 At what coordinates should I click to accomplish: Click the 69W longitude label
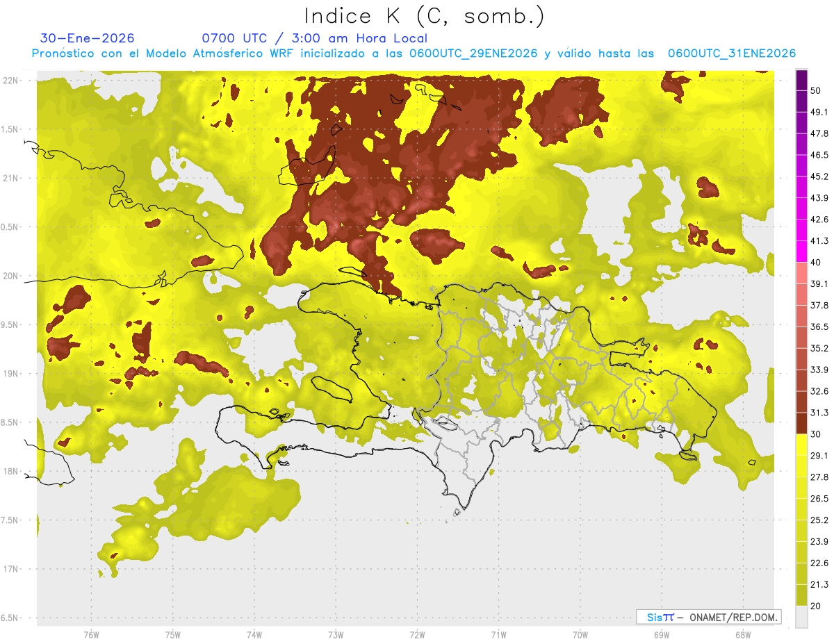click(662, 635)
